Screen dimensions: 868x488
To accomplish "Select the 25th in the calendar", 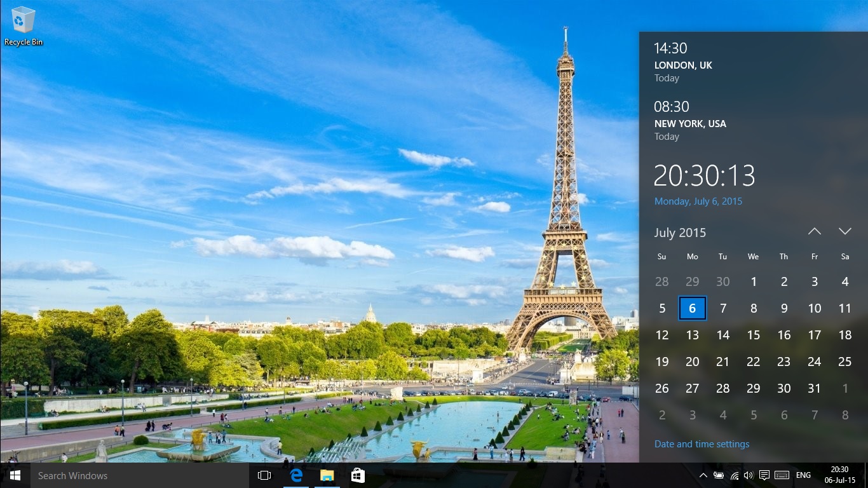I will tap(845, 362).
